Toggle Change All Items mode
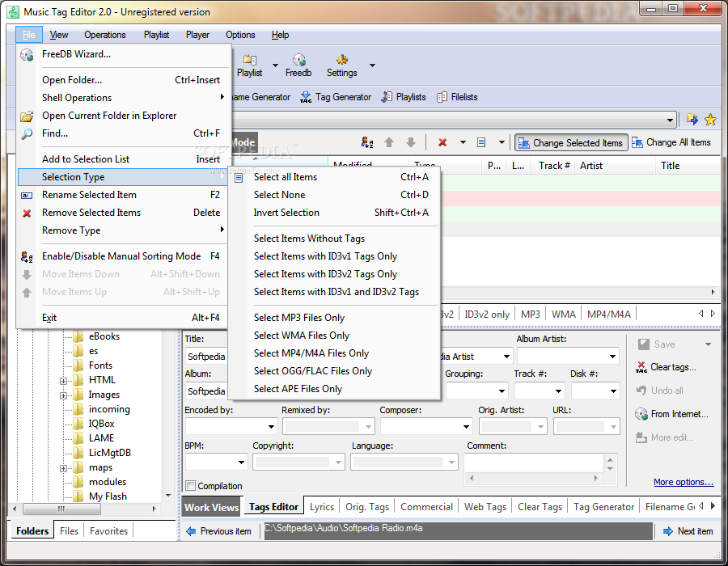728x566 pixels. point(671,142)
